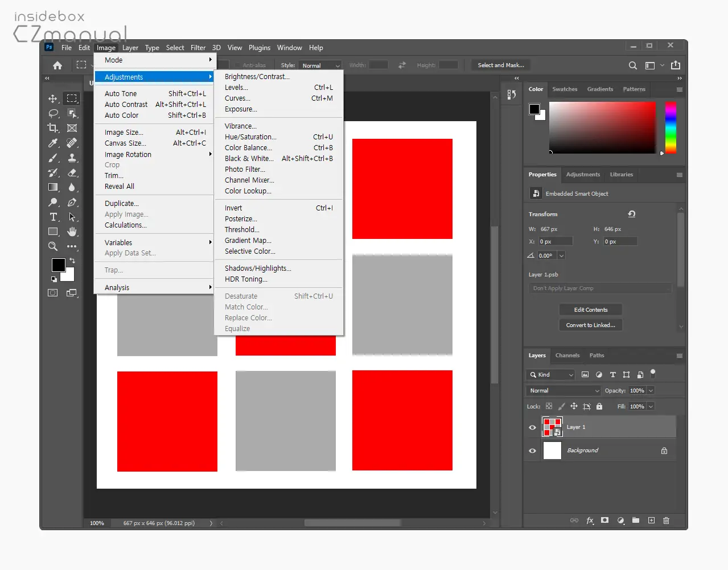Viewport: 728px width, 570px height.
Task: Switch to the Channels tab
Action: (x=567, y=356)
